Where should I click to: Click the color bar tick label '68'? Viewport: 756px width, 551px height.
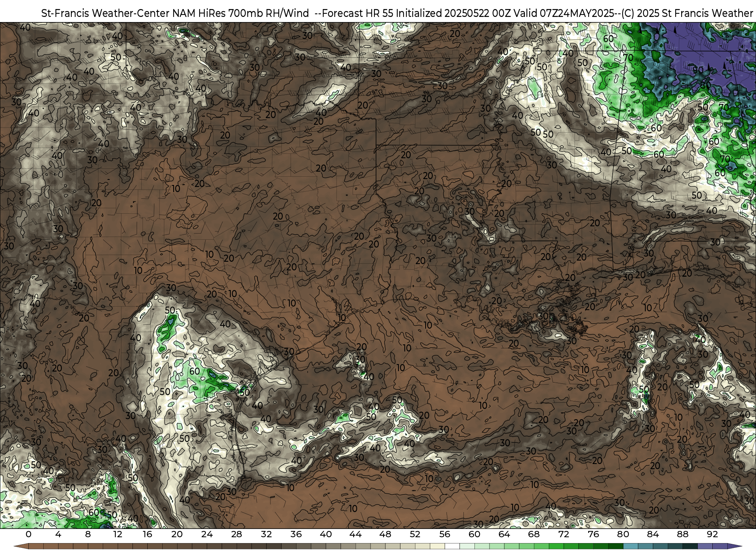534,534
